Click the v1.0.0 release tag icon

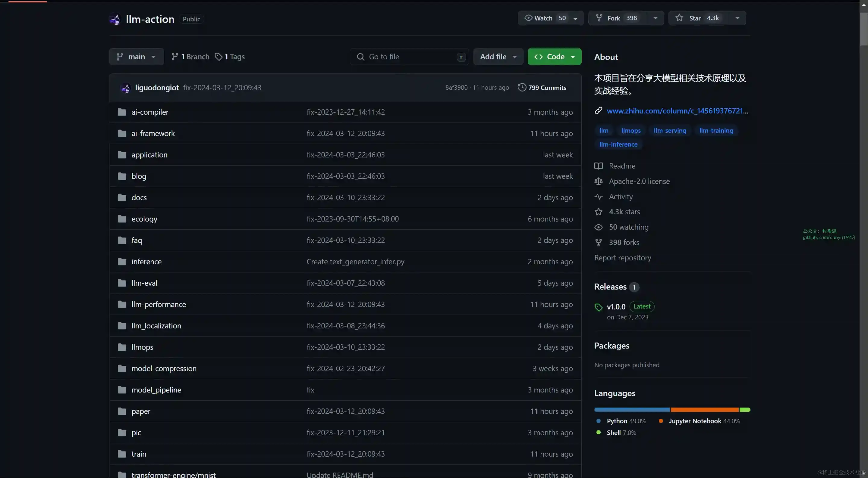click(599, 307)
